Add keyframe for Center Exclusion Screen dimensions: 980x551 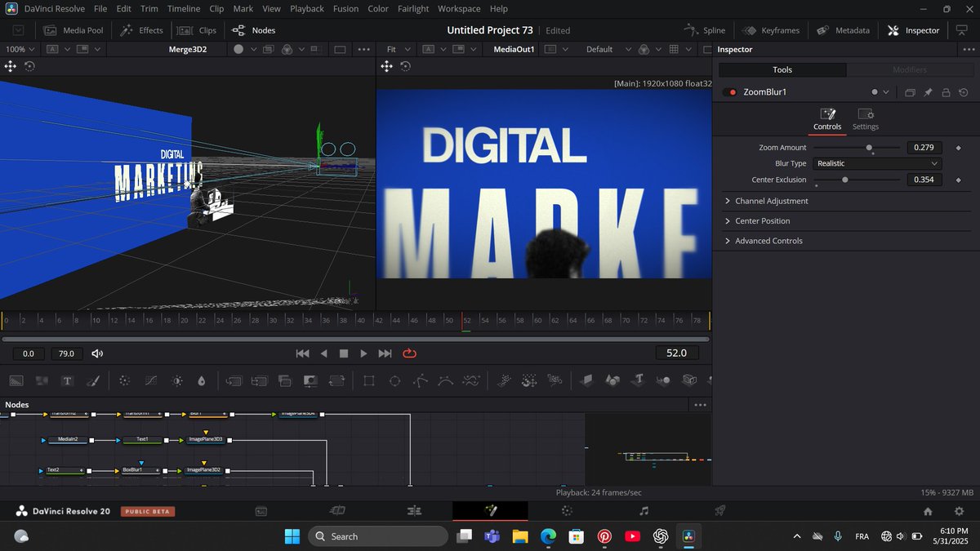pos(958,180)
